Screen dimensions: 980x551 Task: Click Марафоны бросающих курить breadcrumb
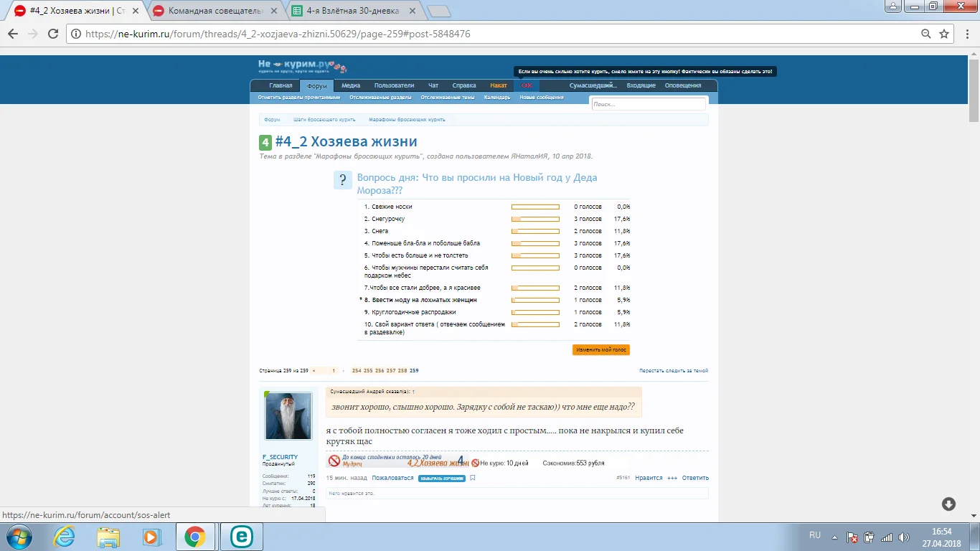[x=407, y=120]
